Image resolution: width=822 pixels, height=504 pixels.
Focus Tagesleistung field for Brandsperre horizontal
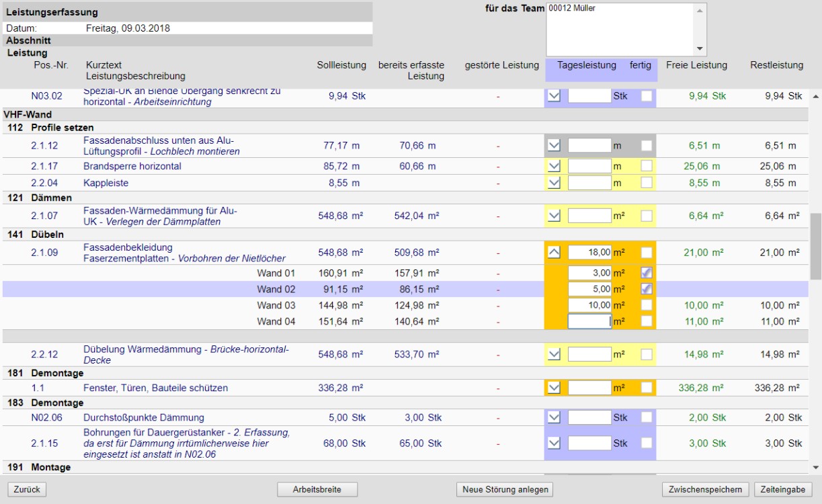tap(589, 166)
